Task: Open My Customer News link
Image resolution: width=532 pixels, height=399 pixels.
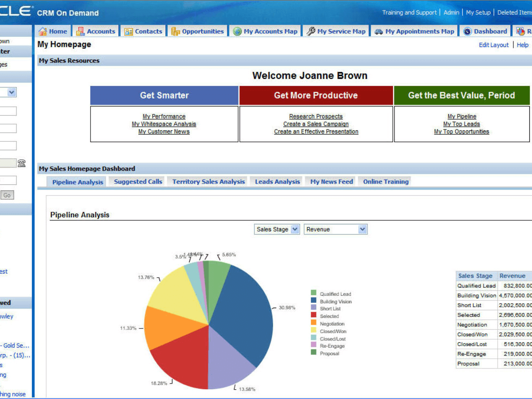Action: click(x=164, y=132)
